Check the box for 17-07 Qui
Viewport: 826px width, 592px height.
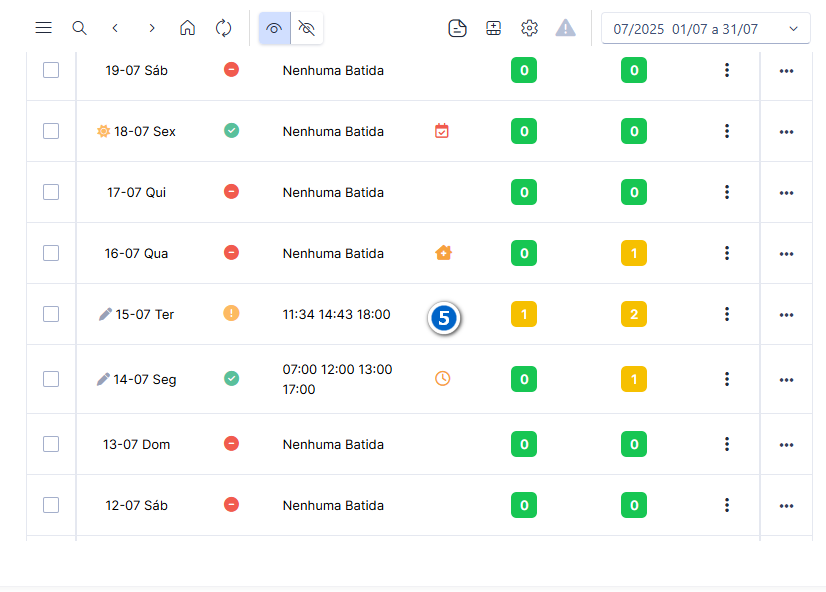coord(51,192)
